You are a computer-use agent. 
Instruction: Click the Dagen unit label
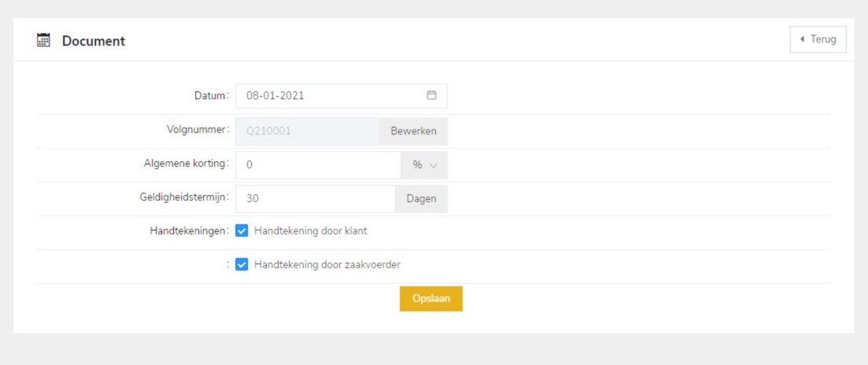(x=421, y=199)
